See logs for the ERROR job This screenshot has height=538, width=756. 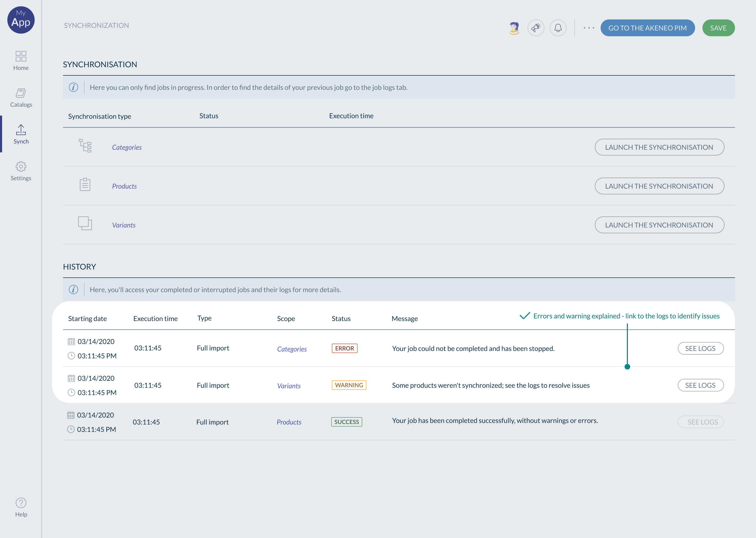coord(700,349)
